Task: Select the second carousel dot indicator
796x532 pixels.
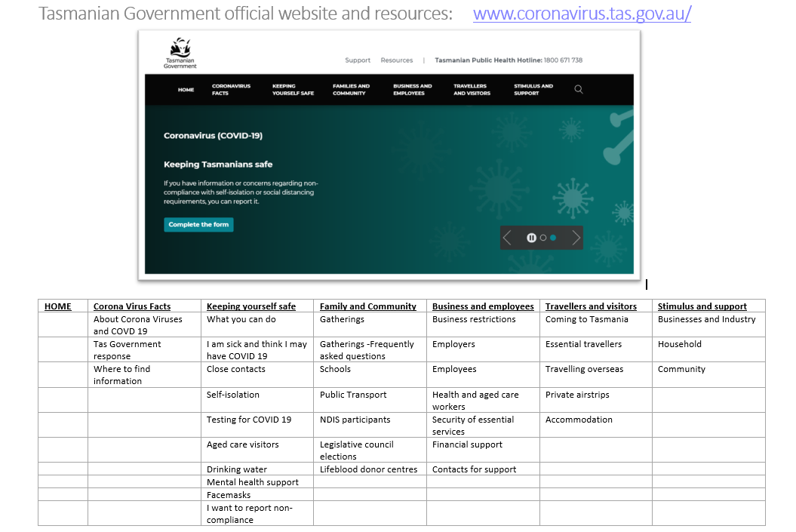Action: coord(543,238)
